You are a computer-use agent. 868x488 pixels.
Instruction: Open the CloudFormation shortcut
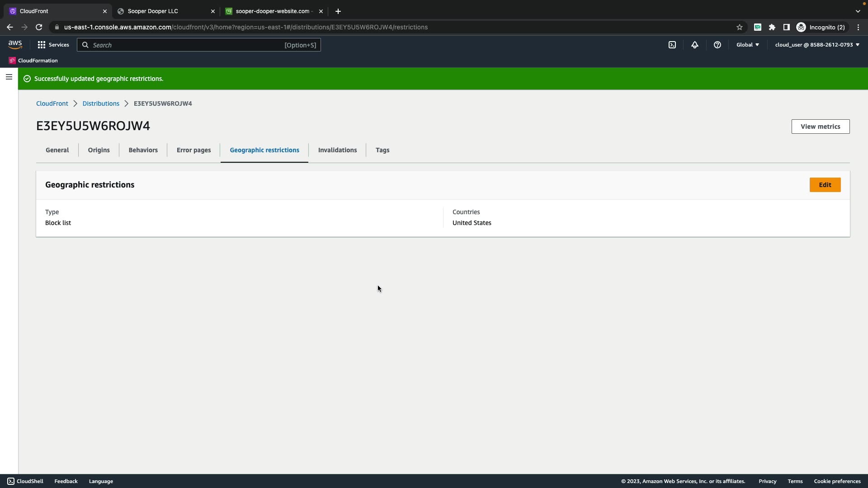pyautogui.click(x=33, y=61)
